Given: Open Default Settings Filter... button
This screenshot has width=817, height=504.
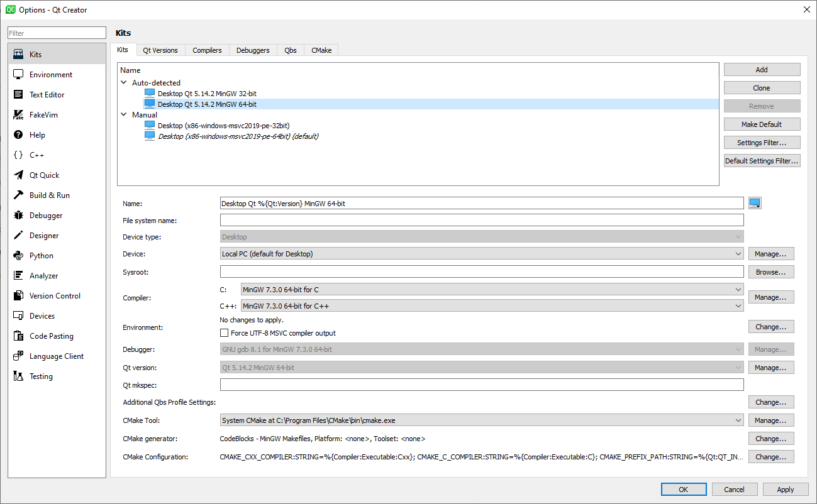Looking at the screenshot, I should click(762, 161).
